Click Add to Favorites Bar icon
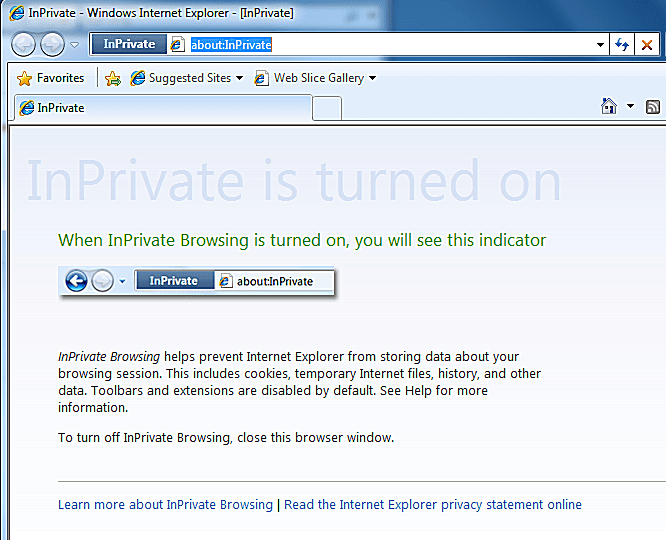Screen dimensions: 666x540 [113, 79]
